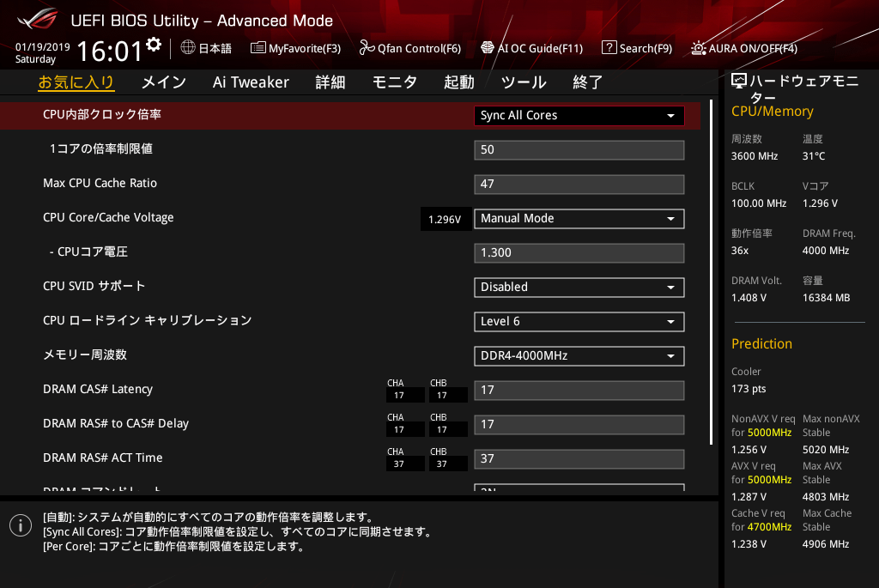Click the DRAM RAS# to CAS# Delay field
Image resolution: width=879 pixels, height=588 pixels.
[579, 424]
